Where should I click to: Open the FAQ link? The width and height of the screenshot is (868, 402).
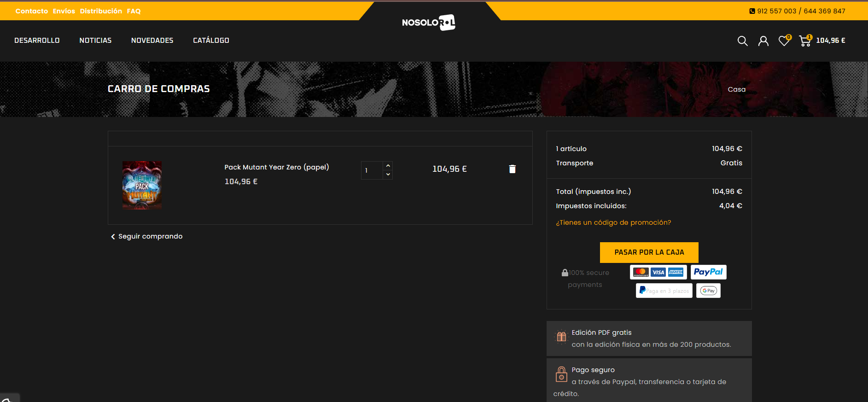[134, 11]
